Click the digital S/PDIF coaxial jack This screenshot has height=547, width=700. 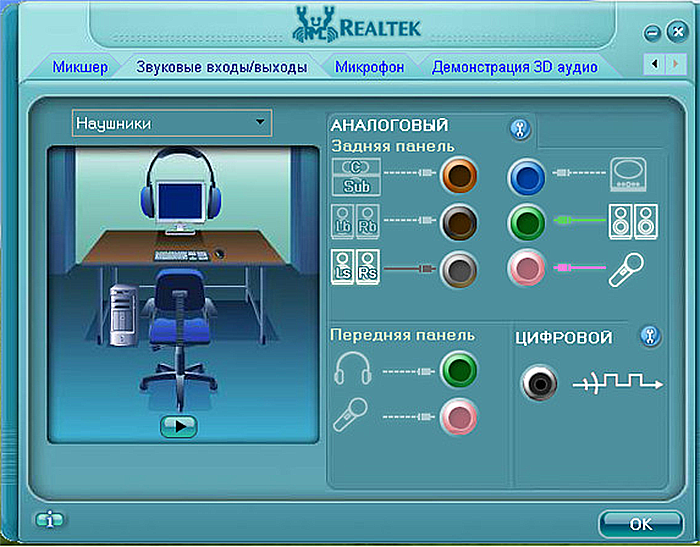coord(539,383)
